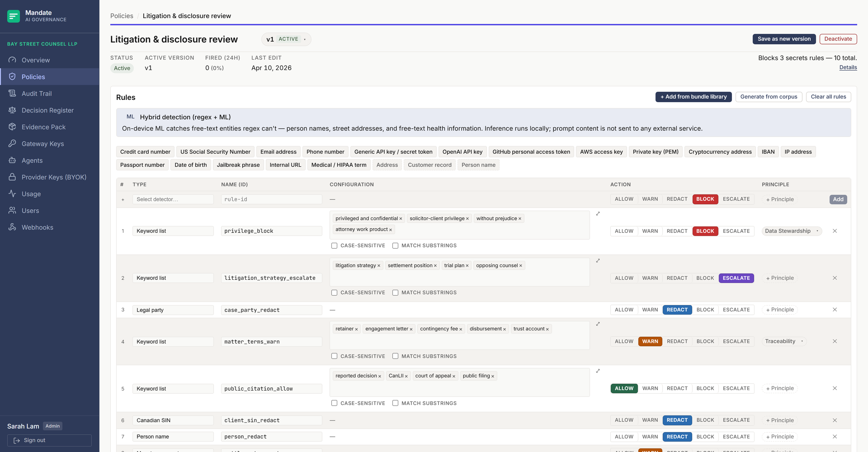Delete rule litigation_strategy_escalate with X
Viewport: 868px width, 452px height.
coord(835,278)
